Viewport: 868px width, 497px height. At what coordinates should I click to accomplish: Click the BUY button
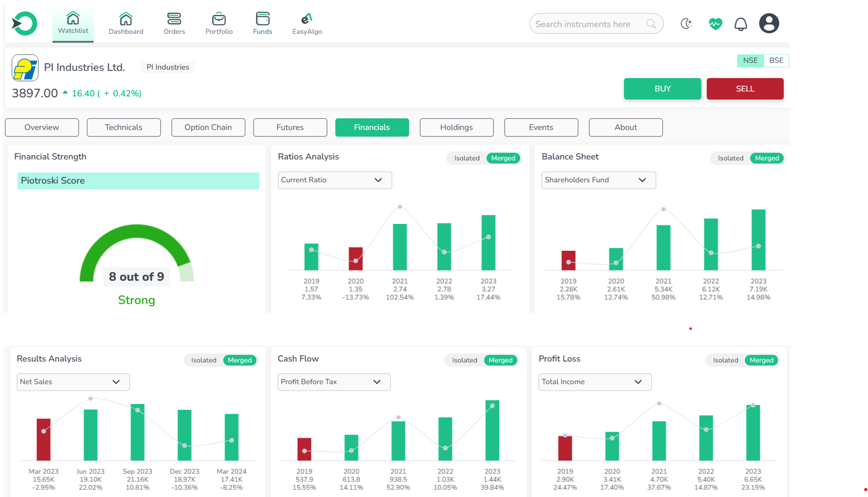662,89
